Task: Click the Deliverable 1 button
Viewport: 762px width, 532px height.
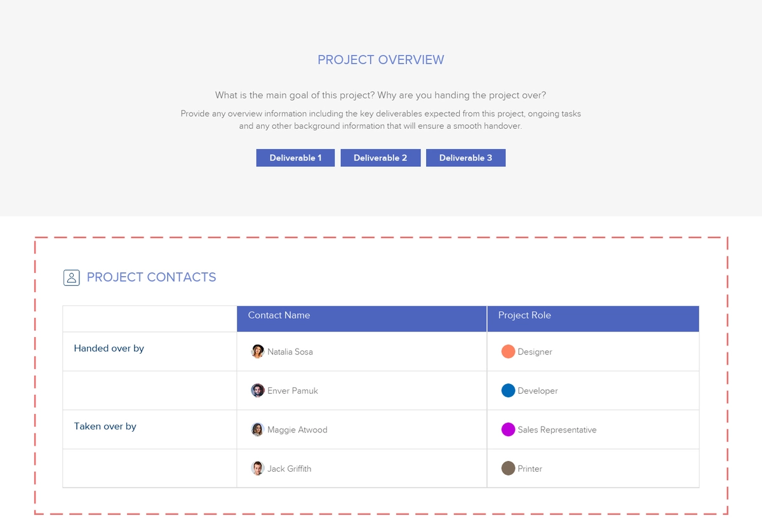Action: tap(295, 158)
